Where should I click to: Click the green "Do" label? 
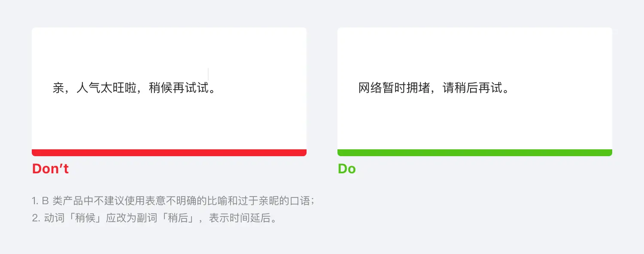click(346, 169)
